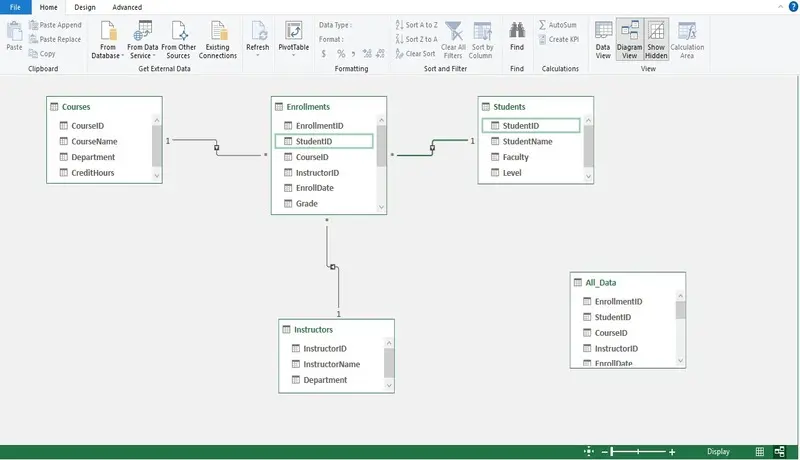Select the Home ribbon tab
Viewport: 800px width, 460px height.
point(48,7)
